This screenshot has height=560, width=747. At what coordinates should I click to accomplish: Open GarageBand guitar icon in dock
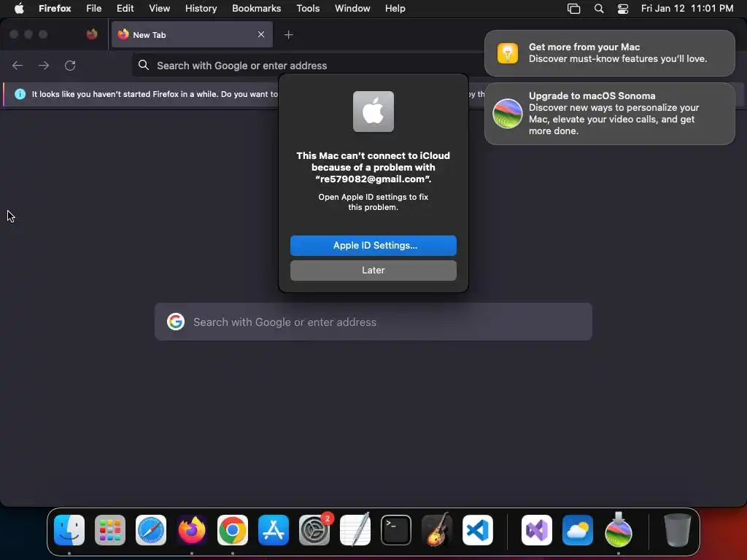[437, 530]
